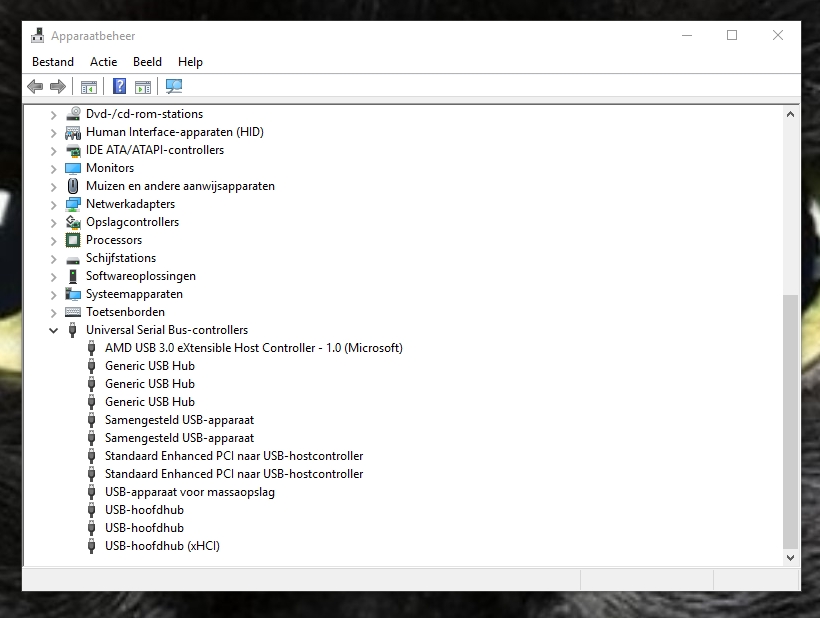The height and width of the screenshot is (618, 820).
Task: Click the Dvd-/cd-rom-stations drive icon
Action: (73, 113)
